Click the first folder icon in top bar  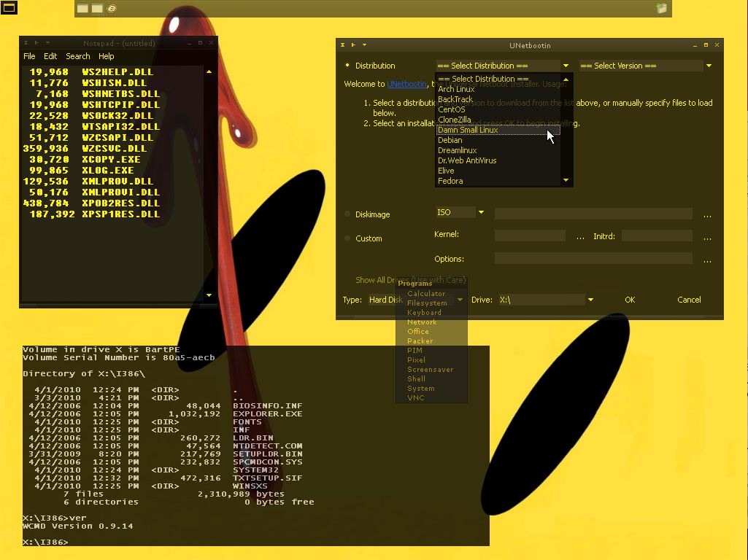pos(83,9)
